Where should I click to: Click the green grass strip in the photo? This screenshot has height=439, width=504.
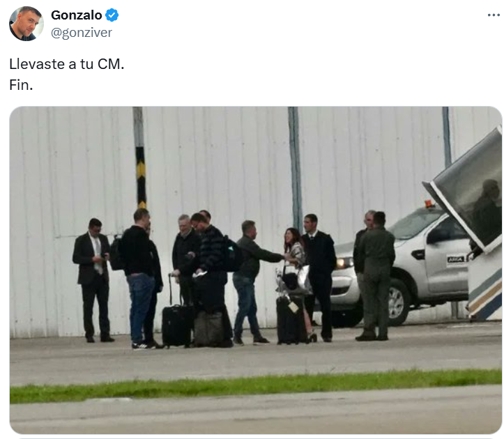(x=256, y=385)
